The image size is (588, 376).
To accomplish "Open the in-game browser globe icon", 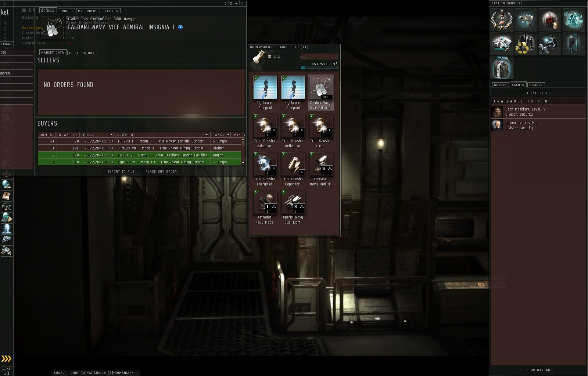I will pos(6,184).
